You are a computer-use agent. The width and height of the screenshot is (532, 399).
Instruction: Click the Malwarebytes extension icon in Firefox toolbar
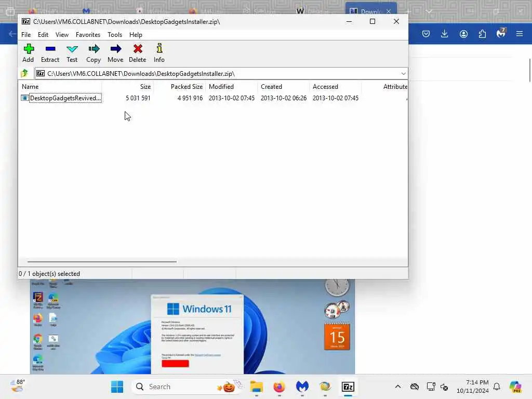(501, 33)
